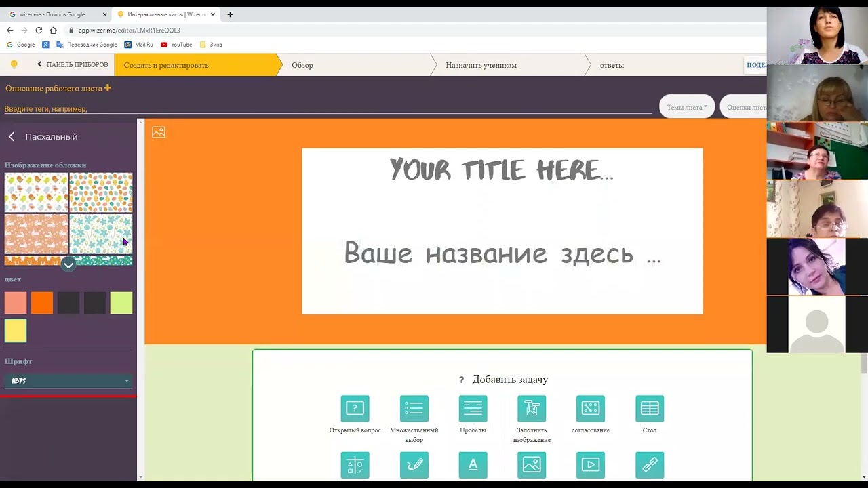
Task: Select the orange bunnies cover image
Action: pyautogui.click(x=37, y=235)
